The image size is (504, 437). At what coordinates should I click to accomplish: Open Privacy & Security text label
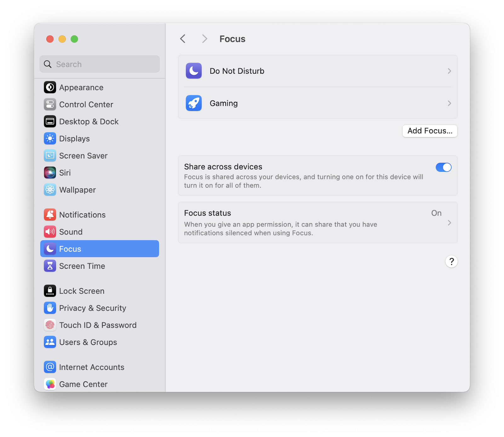pos(93,308)
